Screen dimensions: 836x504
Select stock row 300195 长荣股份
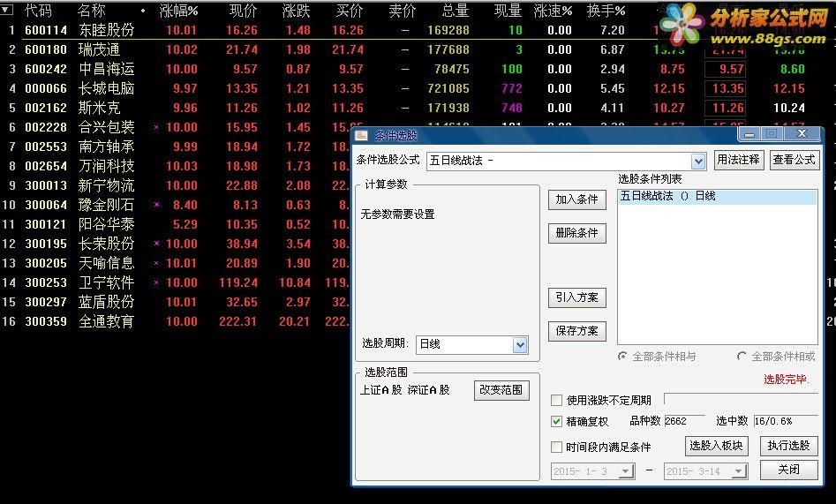pyautogui.click(x=176, y=244)
